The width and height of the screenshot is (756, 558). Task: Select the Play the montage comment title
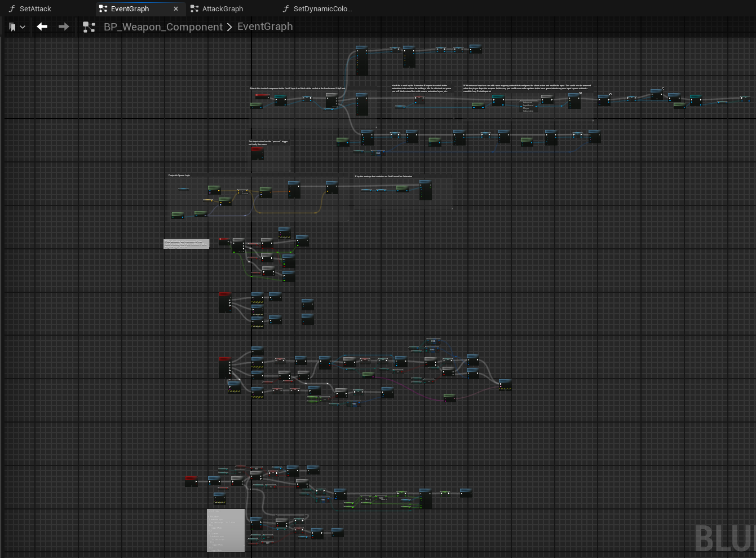383,177
